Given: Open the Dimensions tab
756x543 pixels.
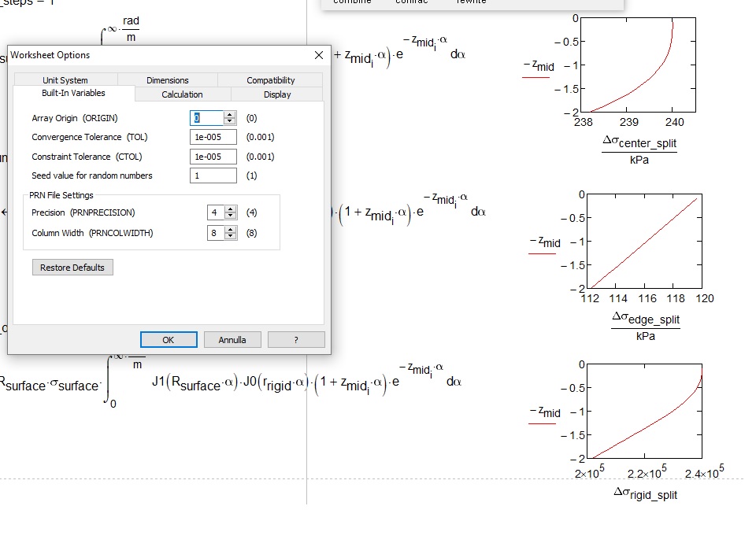Looking at the screenshot, I should click(168, 79).
